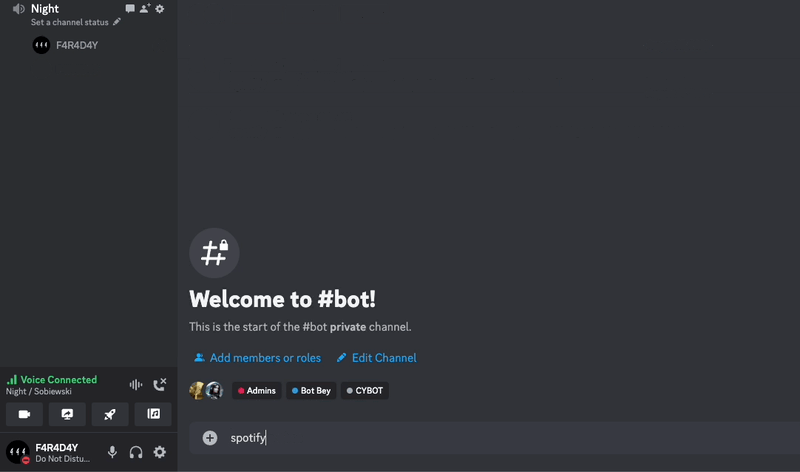
Task: Edit channel status pencil icon
Action: [117, 22]
